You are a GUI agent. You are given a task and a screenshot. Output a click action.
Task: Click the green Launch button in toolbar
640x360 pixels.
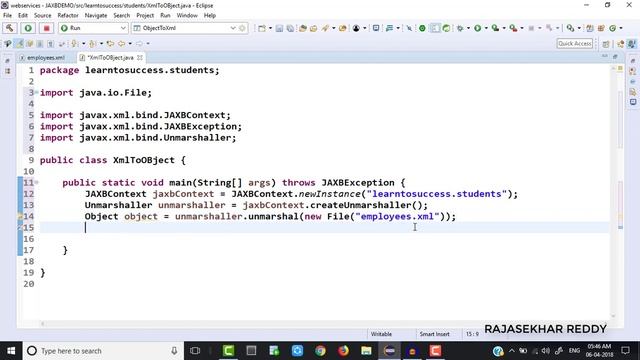28,28
